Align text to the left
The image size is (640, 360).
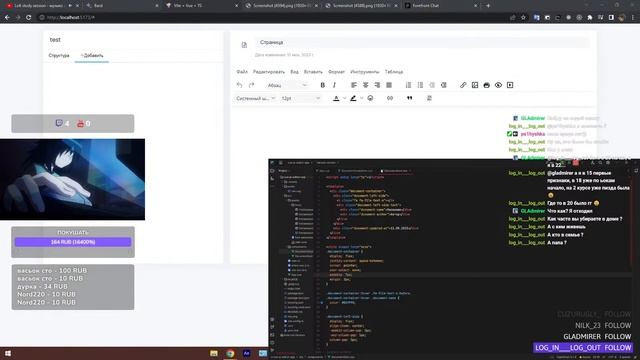pos(354,85)
